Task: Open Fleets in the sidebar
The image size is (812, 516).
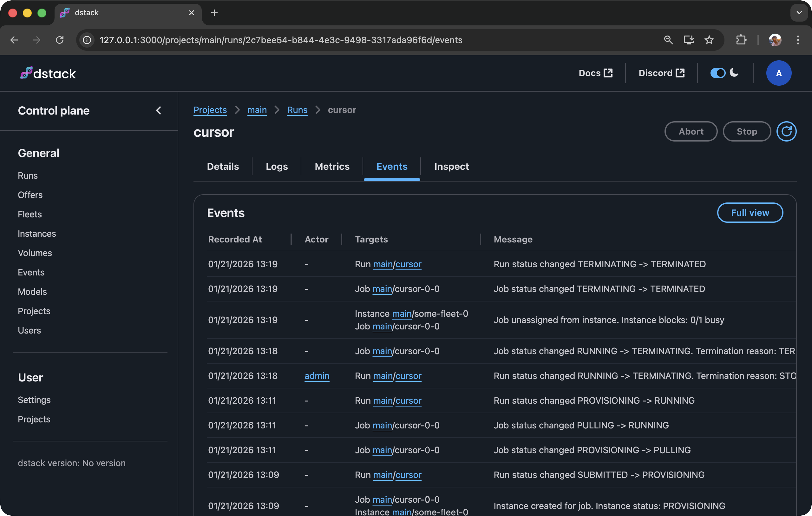Action: [x=30, y=214]
